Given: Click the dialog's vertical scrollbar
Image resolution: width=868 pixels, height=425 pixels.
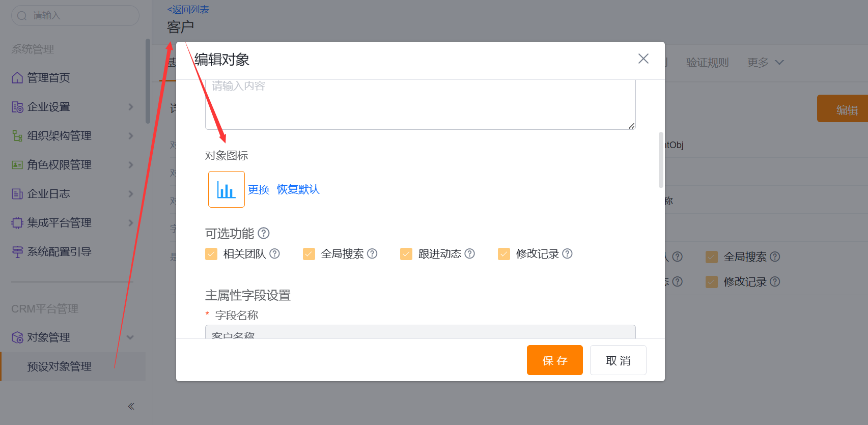Looking at the screenshot, I should (661, 160).
